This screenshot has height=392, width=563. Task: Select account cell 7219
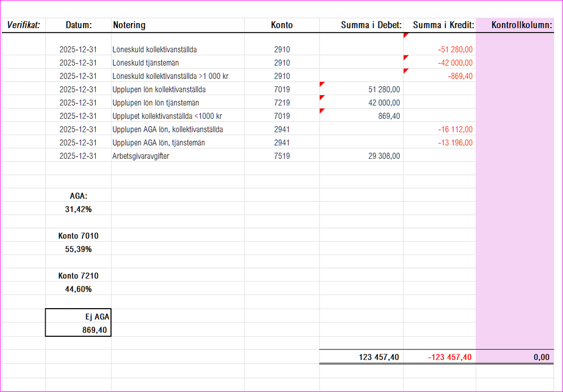tap(282, 103)
